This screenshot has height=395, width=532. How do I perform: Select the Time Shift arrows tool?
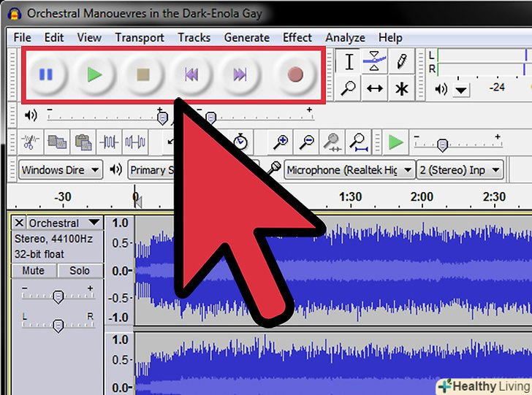click(375, 88)
